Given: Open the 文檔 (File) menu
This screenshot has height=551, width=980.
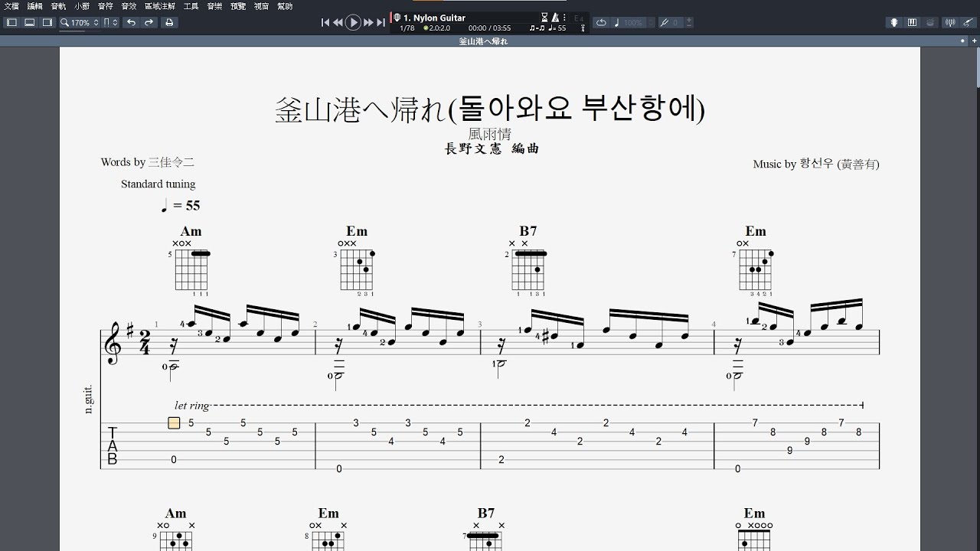Looking at the screenshot, I should 11,5.
